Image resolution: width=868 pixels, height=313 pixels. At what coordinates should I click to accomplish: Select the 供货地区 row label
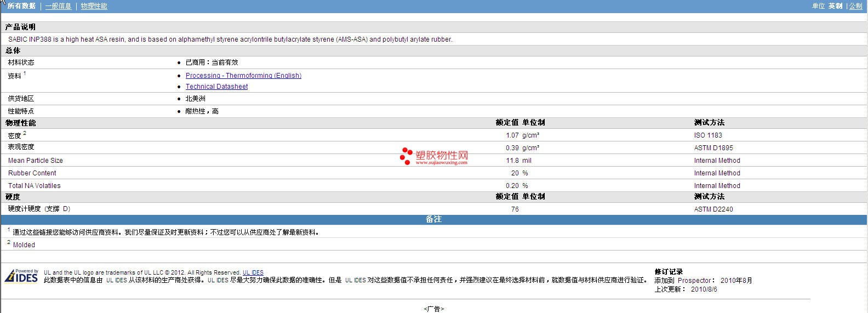(x=21, y=99)
